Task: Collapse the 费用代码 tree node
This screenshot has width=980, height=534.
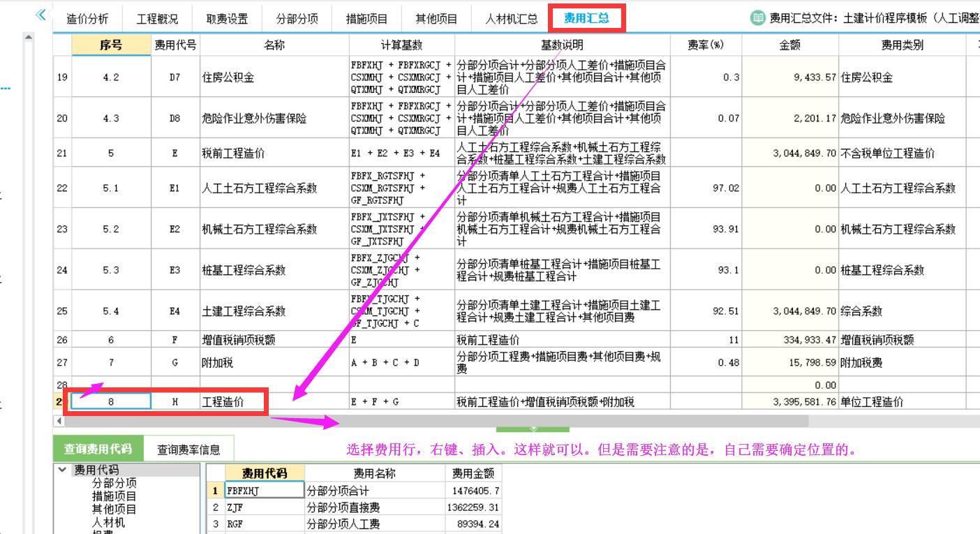Action: click(63, 470)
